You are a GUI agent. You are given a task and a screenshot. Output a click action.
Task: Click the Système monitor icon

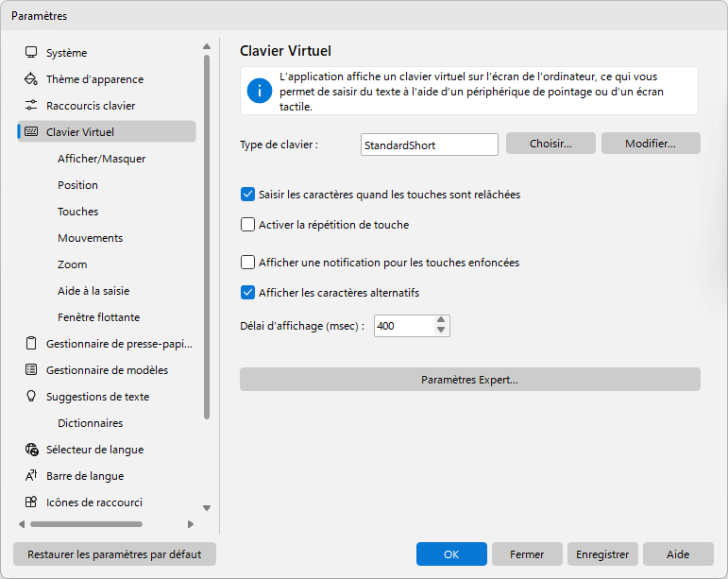(x=31, y=53)
